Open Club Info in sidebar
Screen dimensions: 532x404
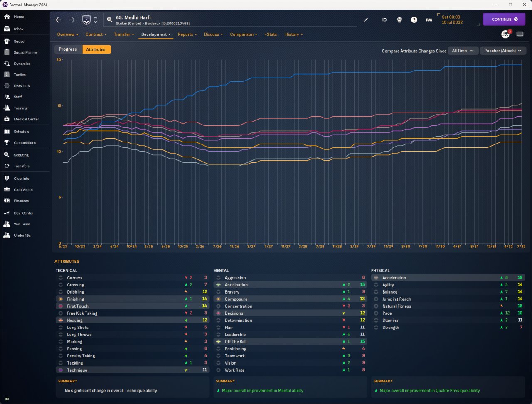(21, 179)
